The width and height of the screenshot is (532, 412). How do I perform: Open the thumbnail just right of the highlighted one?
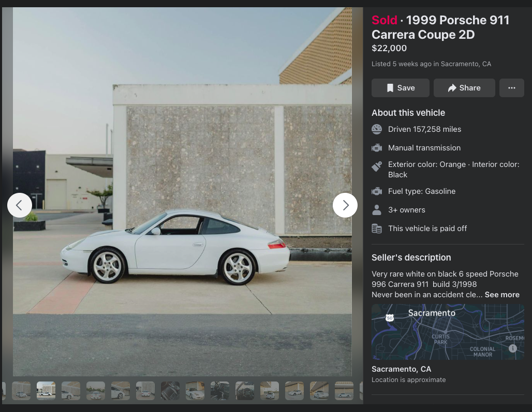coord(71,391)
